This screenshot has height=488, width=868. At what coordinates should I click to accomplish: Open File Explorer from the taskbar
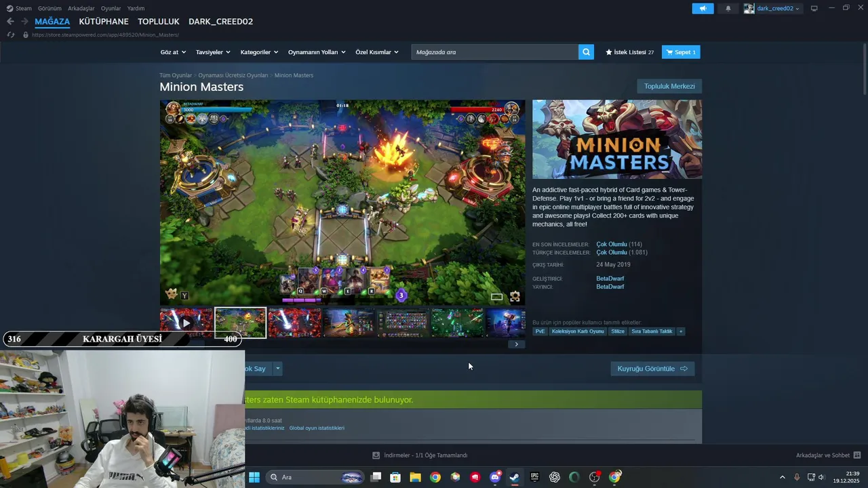point(415,477)
